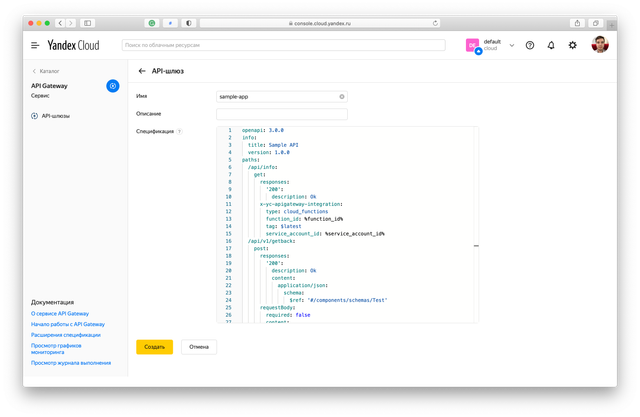This screenshot has height=417, width=640.
Task: Return to Каталог via the breadcrumb chevron
Action: pyautogui.click(x=35, y=71)
